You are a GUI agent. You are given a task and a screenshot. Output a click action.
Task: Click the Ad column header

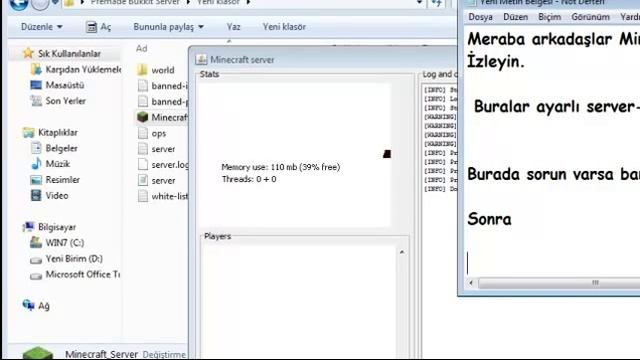(142, 49)
